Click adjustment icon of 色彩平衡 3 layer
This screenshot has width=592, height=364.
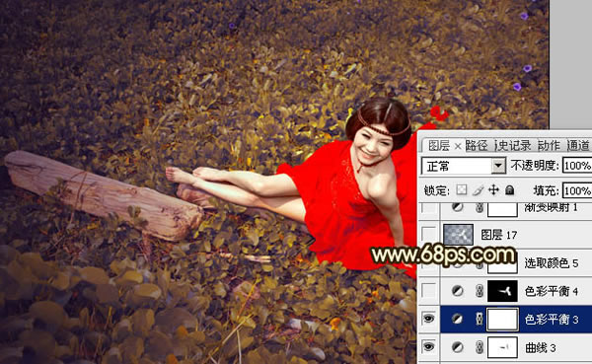[x=457, y=319]
